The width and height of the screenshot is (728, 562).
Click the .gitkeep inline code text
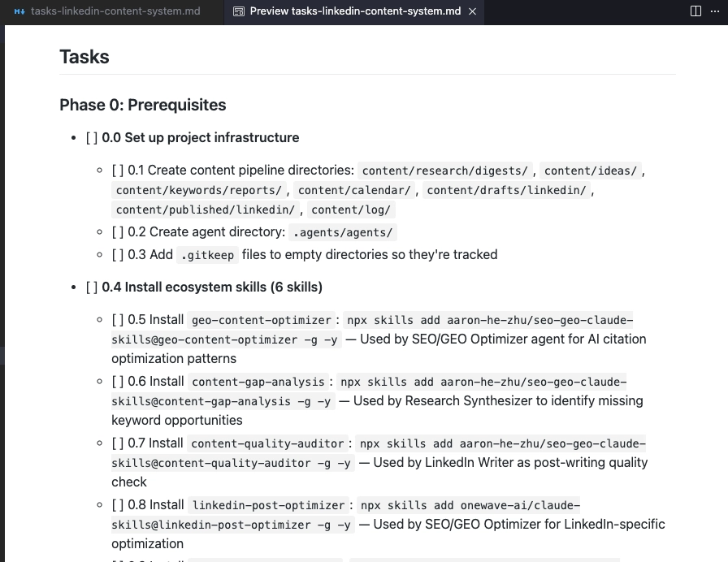(x=207, y=255)
